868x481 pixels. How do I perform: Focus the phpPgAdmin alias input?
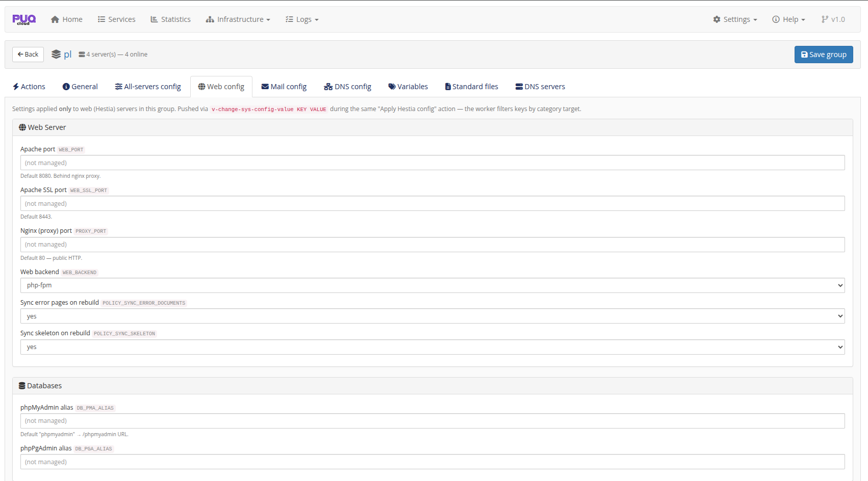click(x=432, y=462)
